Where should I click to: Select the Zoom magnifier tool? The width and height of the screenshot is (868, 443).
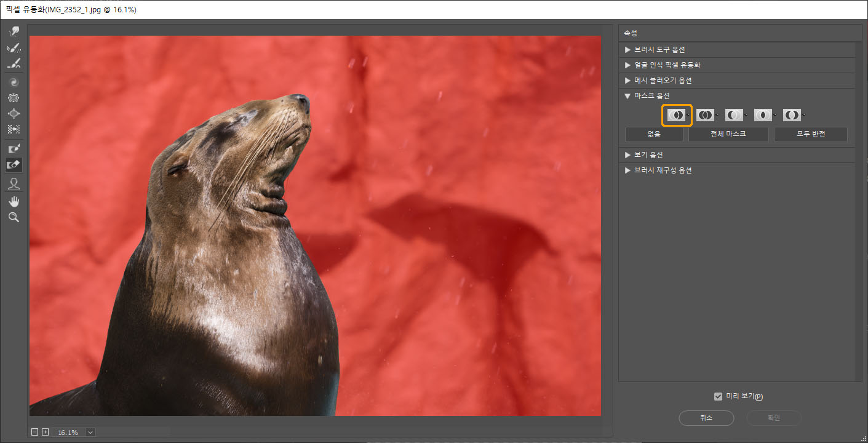pos(14,217)
